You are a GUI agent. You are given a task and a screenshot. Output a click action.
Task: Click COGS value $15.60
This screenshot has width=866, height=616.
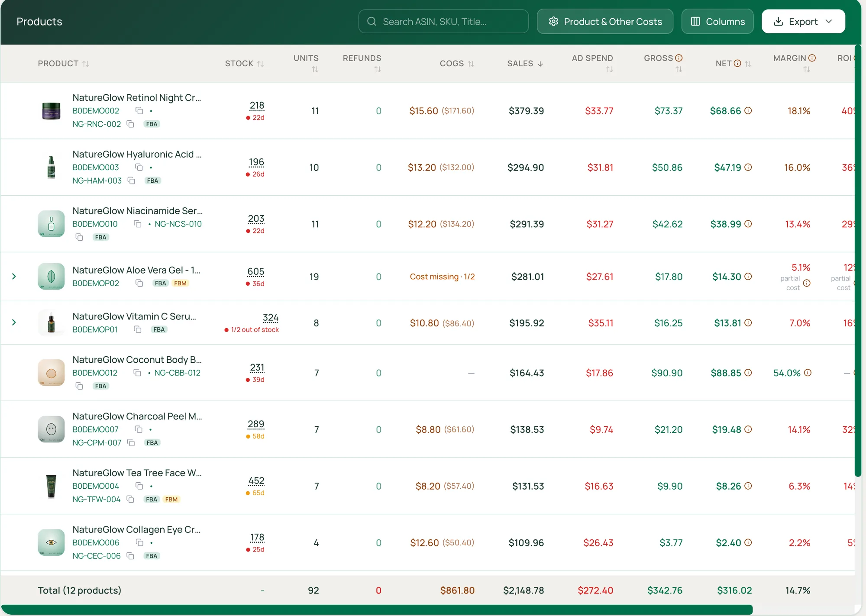423,111
